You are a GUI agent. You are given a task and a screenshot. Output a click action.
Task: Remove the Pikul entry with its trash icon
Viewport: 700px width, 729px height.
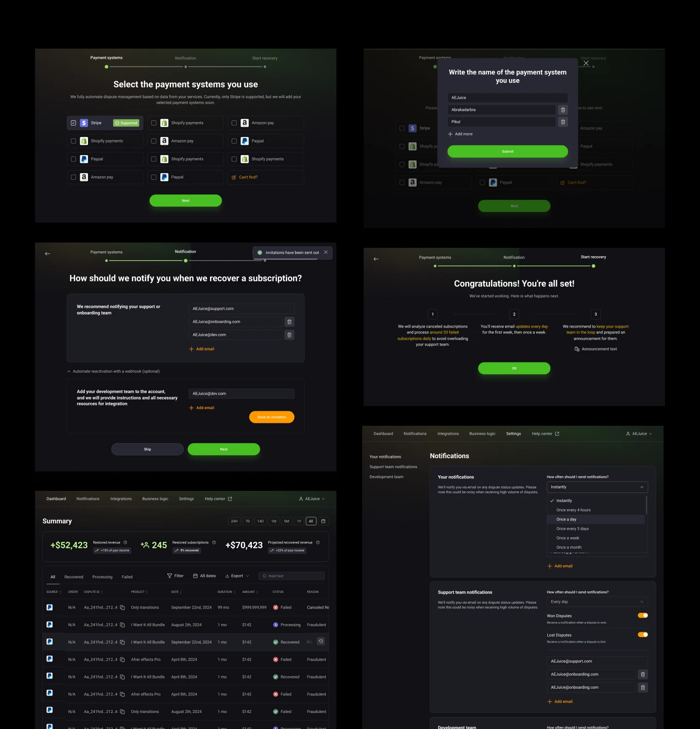pos(563,122)
